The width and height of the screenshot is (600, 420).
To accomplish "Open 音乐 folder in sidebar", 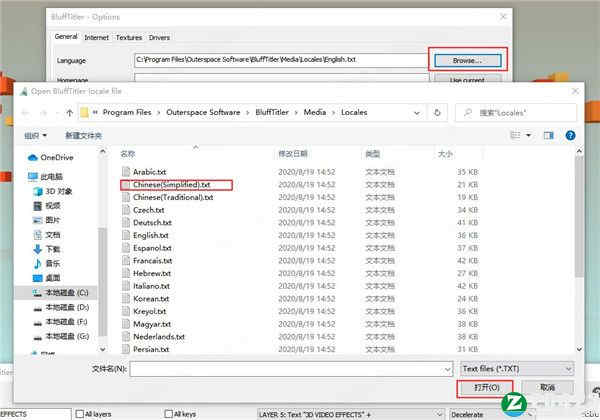I will pyautogui.click(x=47, y=264).
